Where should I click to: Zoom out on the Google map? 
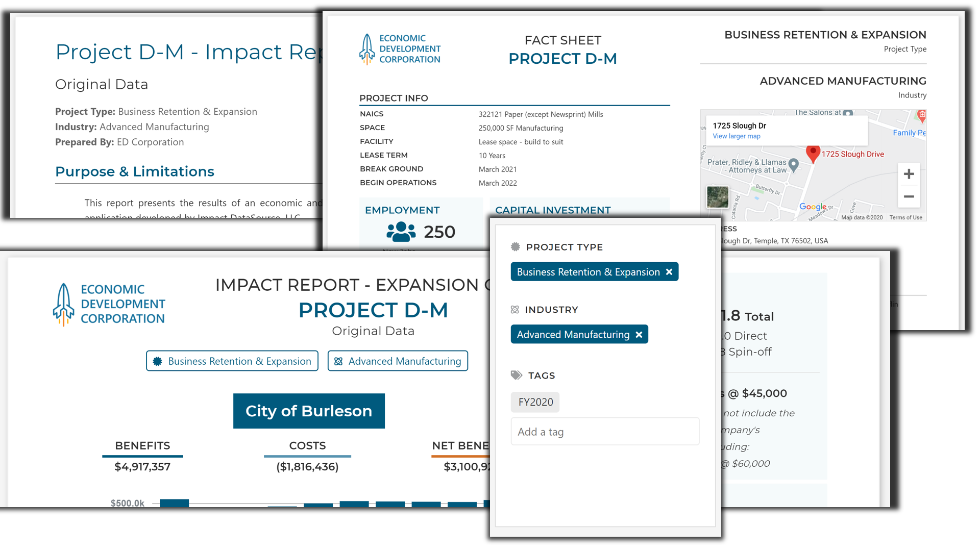[909, 196]
